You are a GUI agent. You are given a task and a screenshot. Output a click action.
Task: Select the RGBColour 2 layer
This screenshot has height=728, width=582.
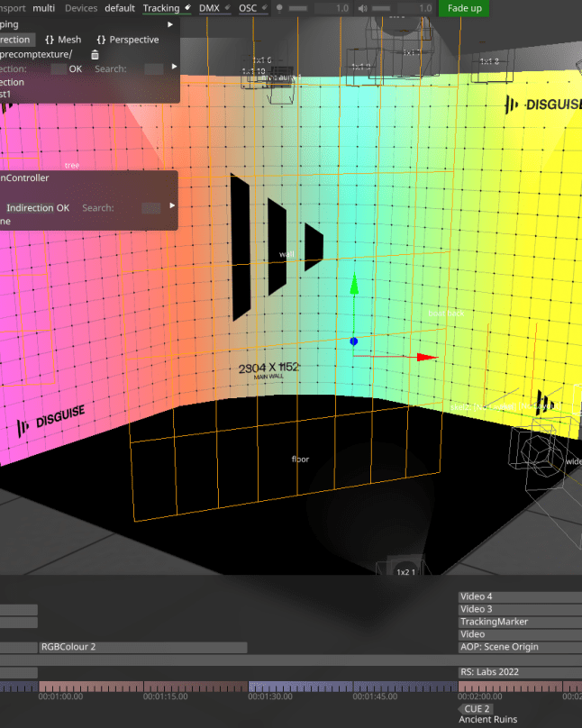coord(143,647)
